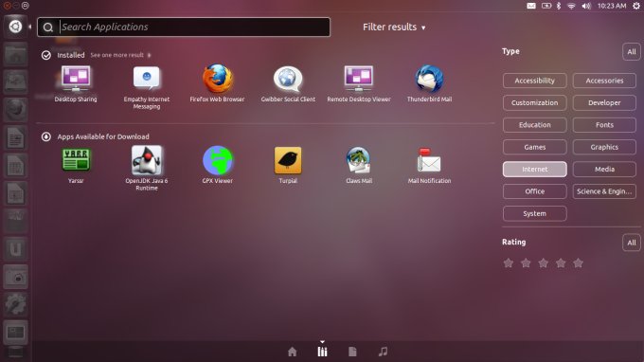Toggle Fonts type filter
The width and height of the screenshot is (644, 362).
604,125
